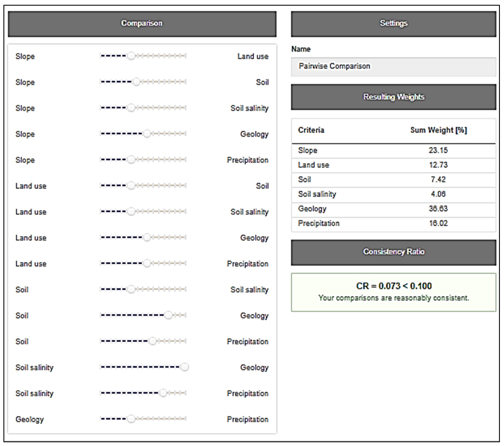Click the Slope vs Geology slider handle
Screen dimensions: 504x446
147,134
